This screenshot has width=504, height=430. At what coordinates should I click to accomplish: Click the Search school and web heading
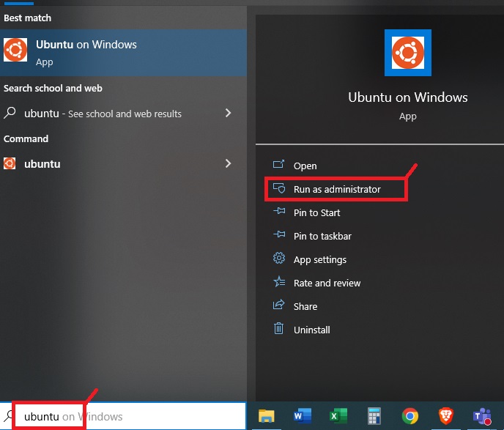coord(53,88)
